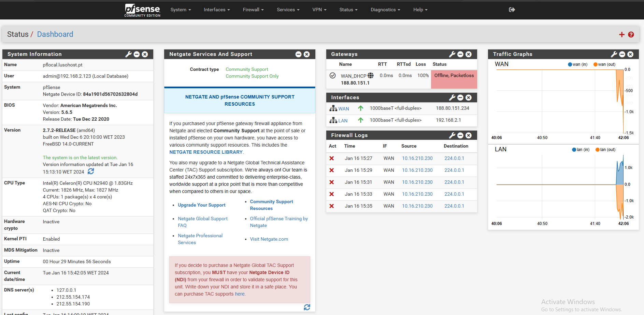Click block icon for Jan 16 15:35 log
This screenshot has height=315, width=644.
pos(331,206)
